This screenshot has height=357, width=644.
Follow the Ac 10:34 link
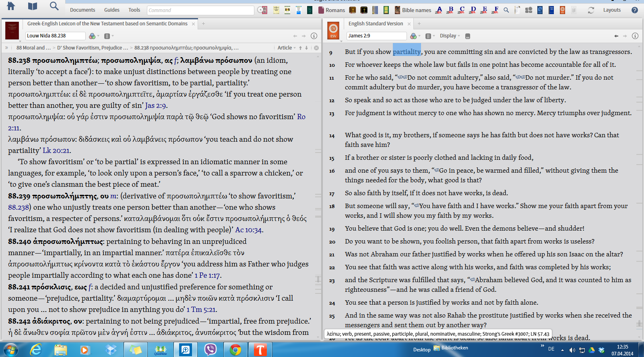[248, 230]
